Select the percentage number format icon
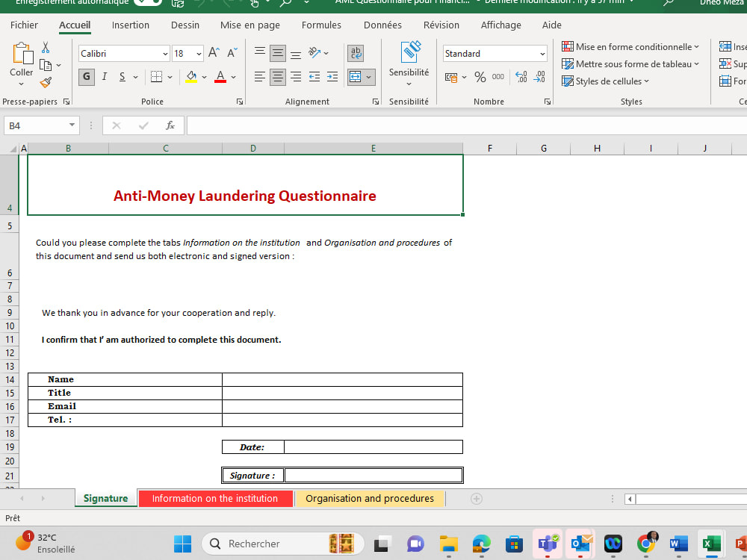This screenshot has height=560, width=747. (x=479, y=77)
